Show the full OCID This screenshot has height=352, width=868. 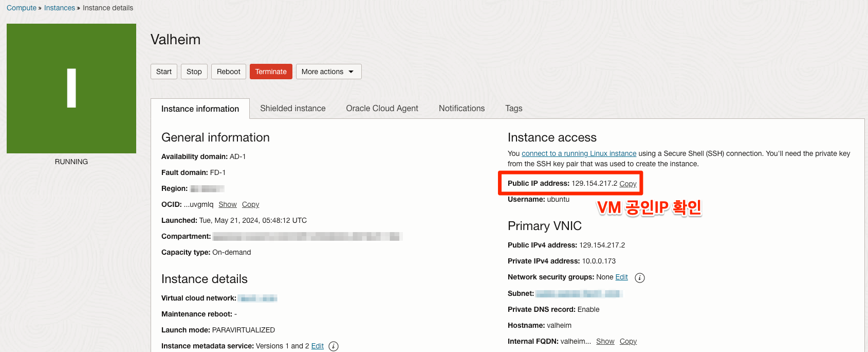tap(228, 204)
